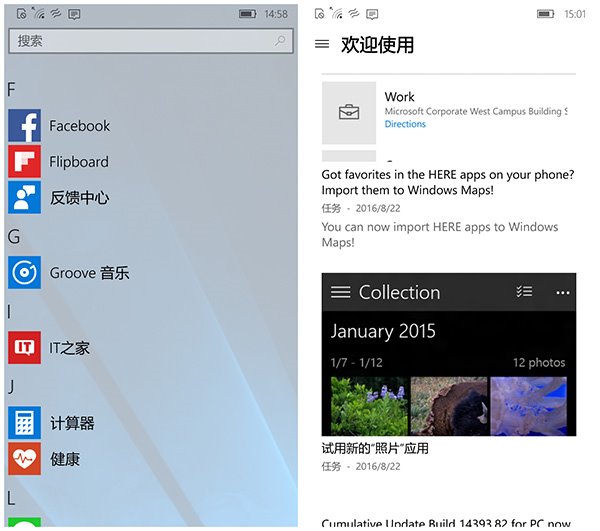
Task: Open the three-dots more menu in Collection
Action: point(562,293)
